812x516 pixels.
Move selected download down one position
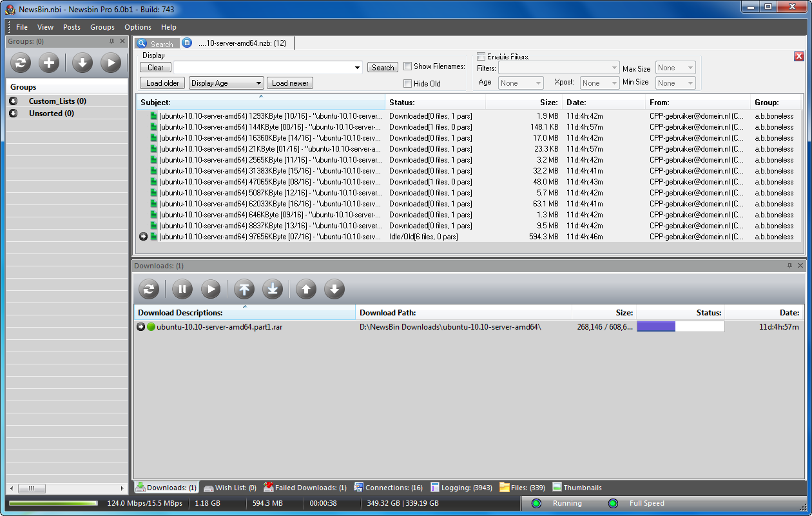pyautogui.click(x=334, y=289)
